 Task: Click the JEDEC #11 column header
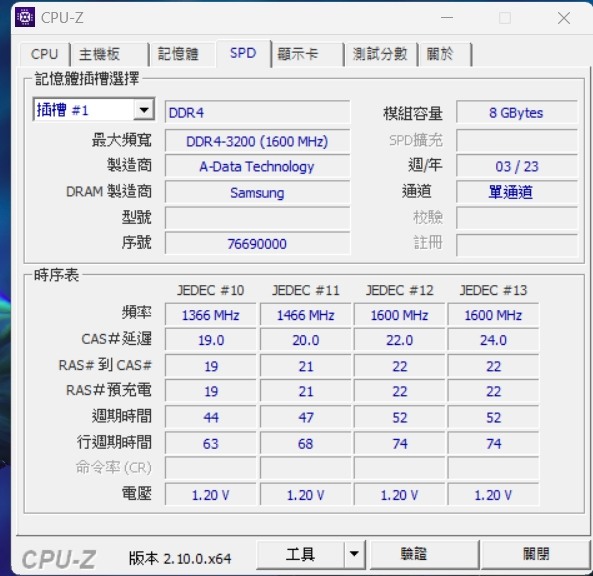(x=306, y=290)
